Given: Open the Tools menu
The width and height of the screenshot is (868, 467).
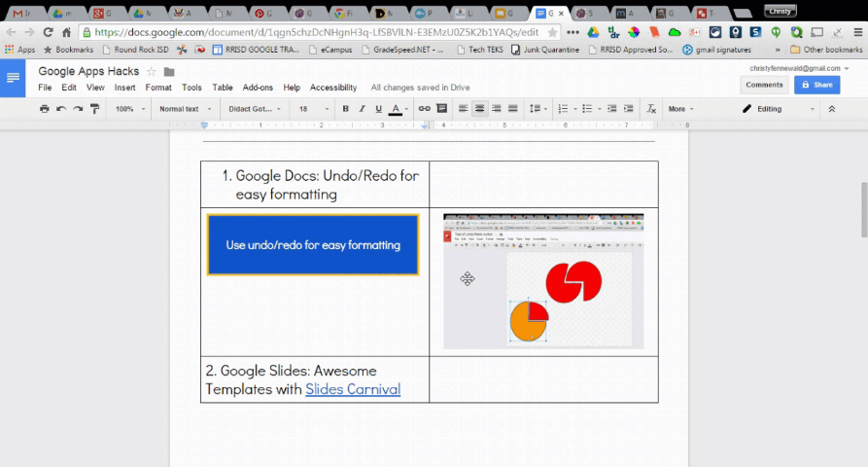Looking at the screenshot, I should click(191, 88).
